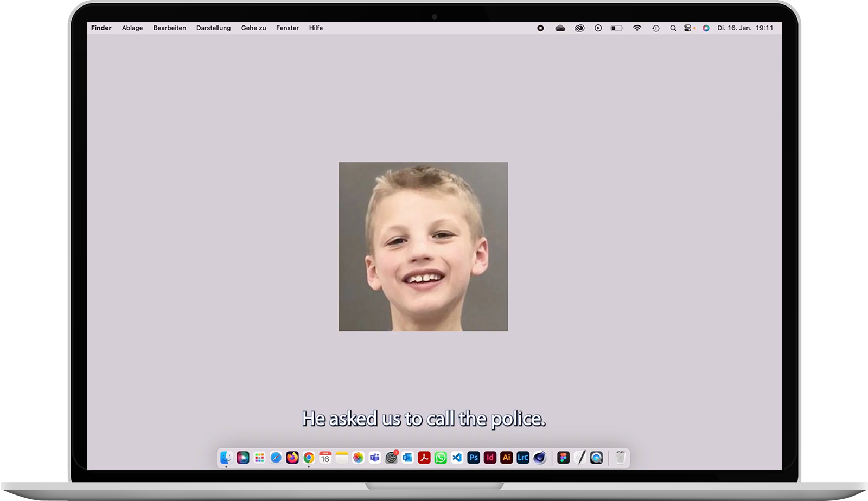Open Adobe Illustrator from the Dock
Image resolution: width=868 pixels, height=501 pixels.
pyautogui.click(x=507, y=458)
